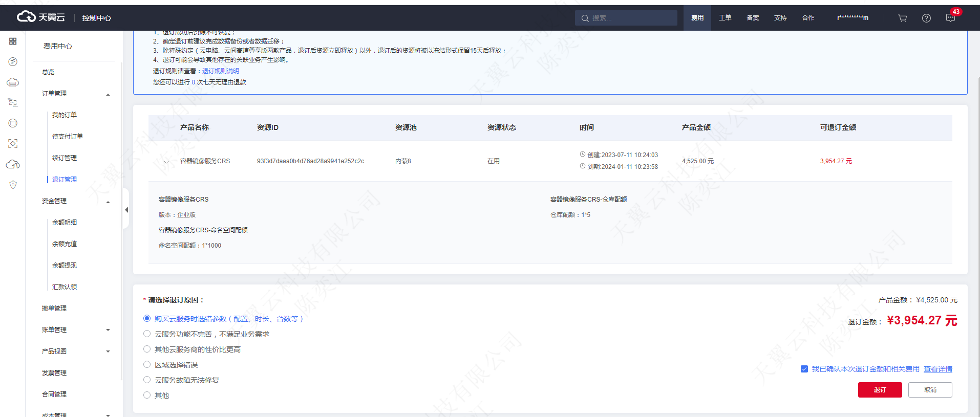Open 余额提现 in the sidebar

pyautogui.click(x=65, y=266)
